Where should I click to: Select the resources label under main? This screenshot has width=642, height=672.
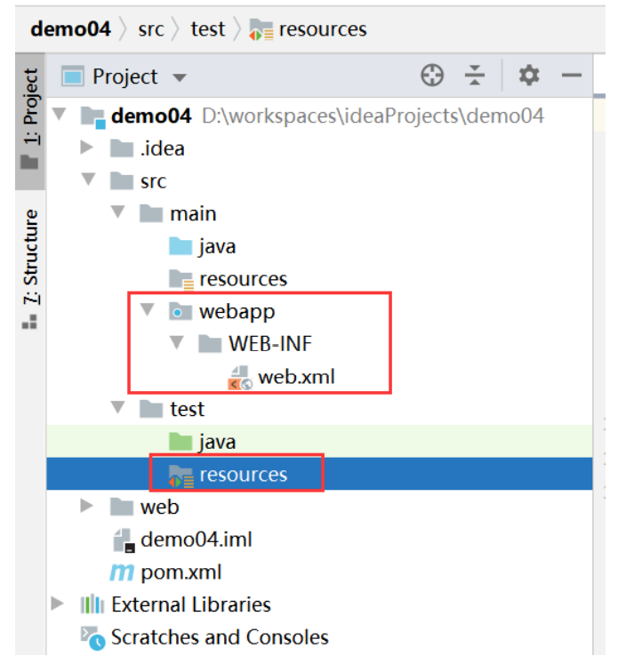243,279
